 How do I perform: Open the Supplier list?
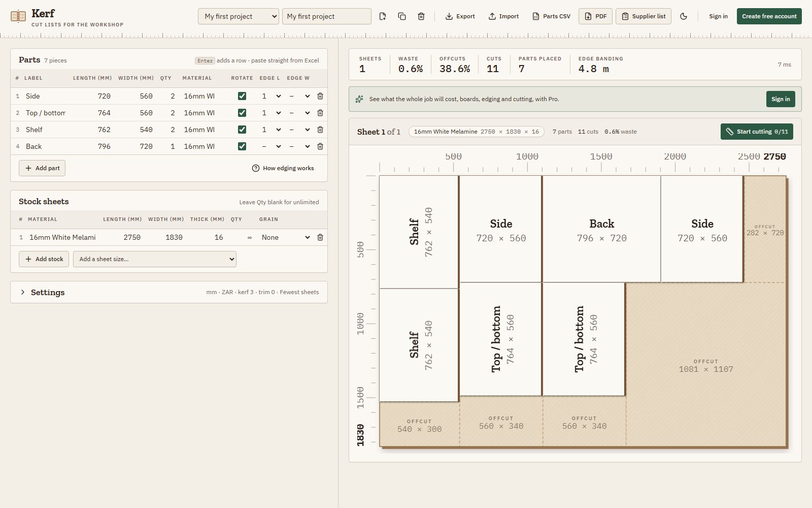[644, 16]
